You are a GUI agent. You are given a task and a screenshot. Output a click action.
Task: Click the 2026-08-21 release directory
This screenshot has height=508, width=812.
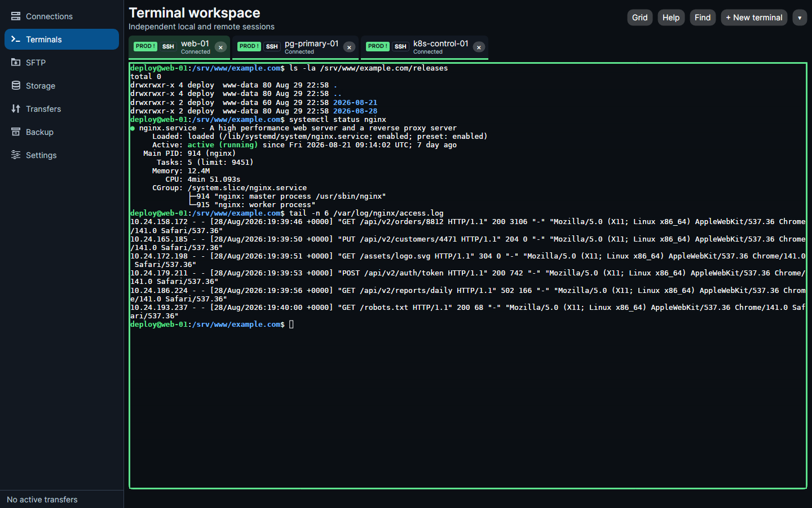pos(355,103)
